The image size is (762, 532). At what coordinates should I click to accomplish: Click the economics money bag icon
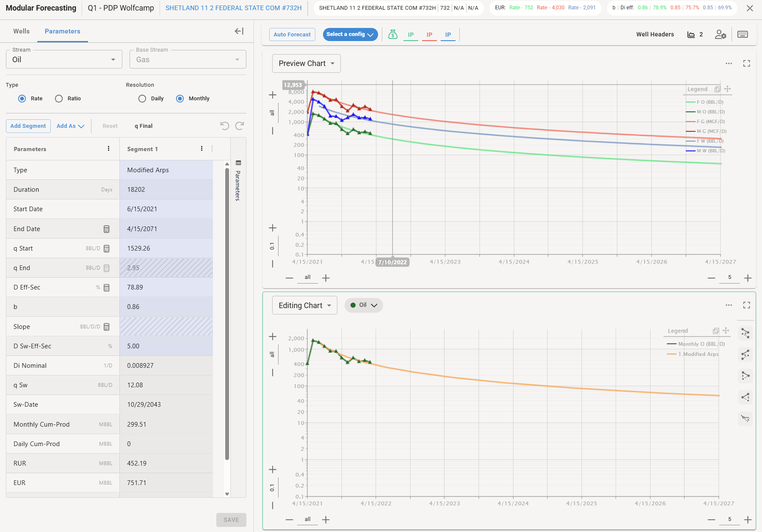tap(392, 34)
